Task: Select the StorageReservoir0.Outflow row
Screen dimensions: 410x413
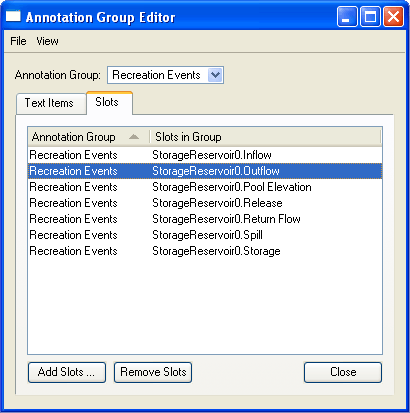Action: [205, 171]
